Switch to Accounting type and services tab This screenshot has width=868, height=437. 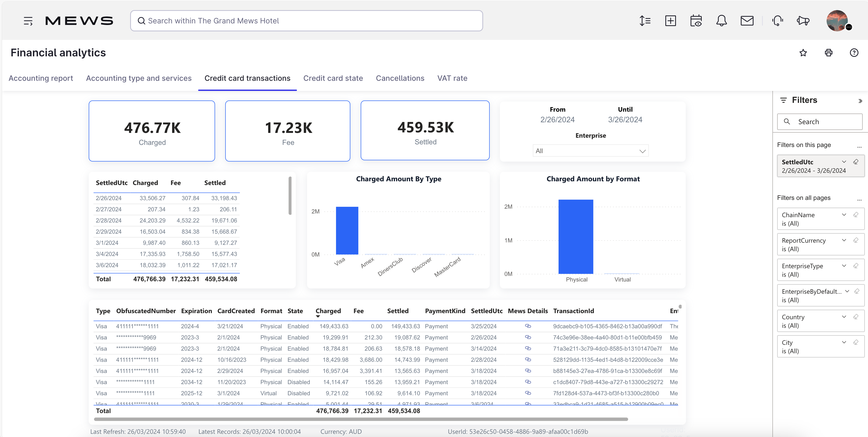[139, 78]
